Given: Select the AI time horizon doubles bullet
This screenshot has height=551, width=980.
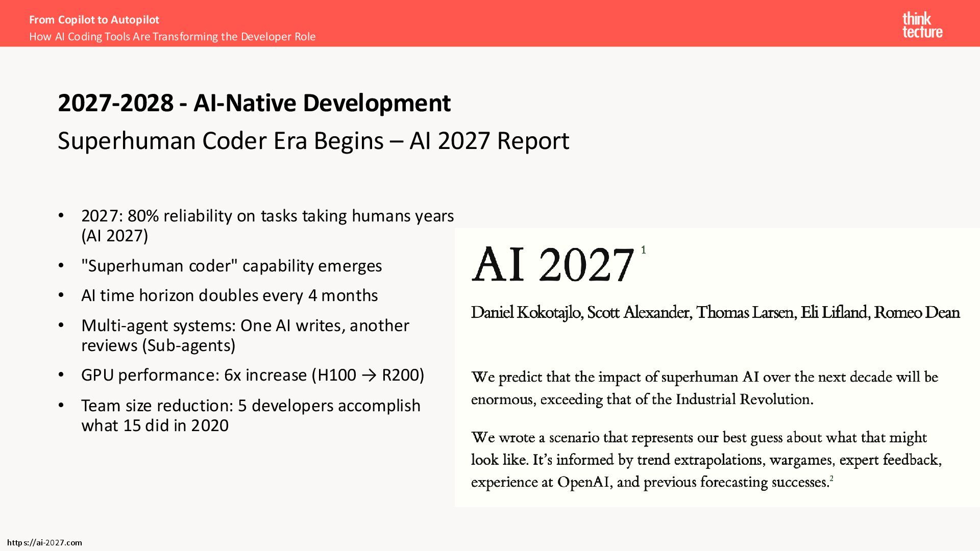Looking at the screenshot, I should coord(229,295).
